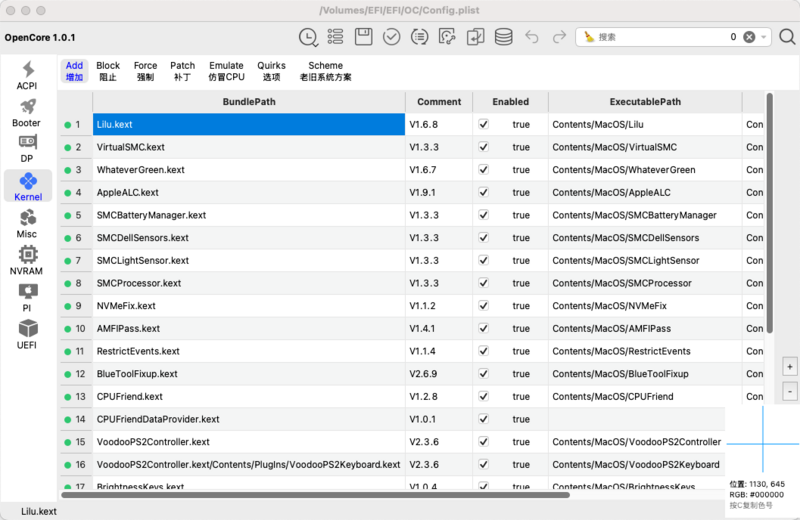Open the database stack icon
Screen dimensions: 800x520
503,37
